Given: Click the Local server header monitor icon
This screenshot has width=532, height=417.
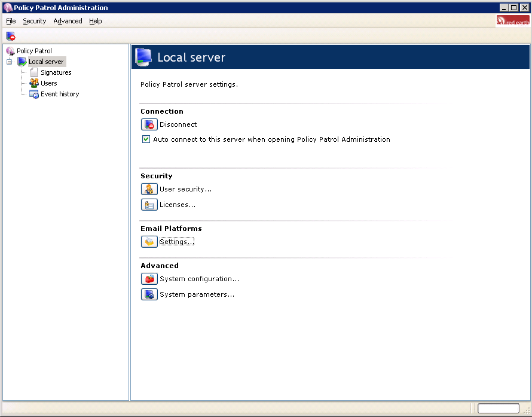Looking at the screenshot, I should click(143, 57).
